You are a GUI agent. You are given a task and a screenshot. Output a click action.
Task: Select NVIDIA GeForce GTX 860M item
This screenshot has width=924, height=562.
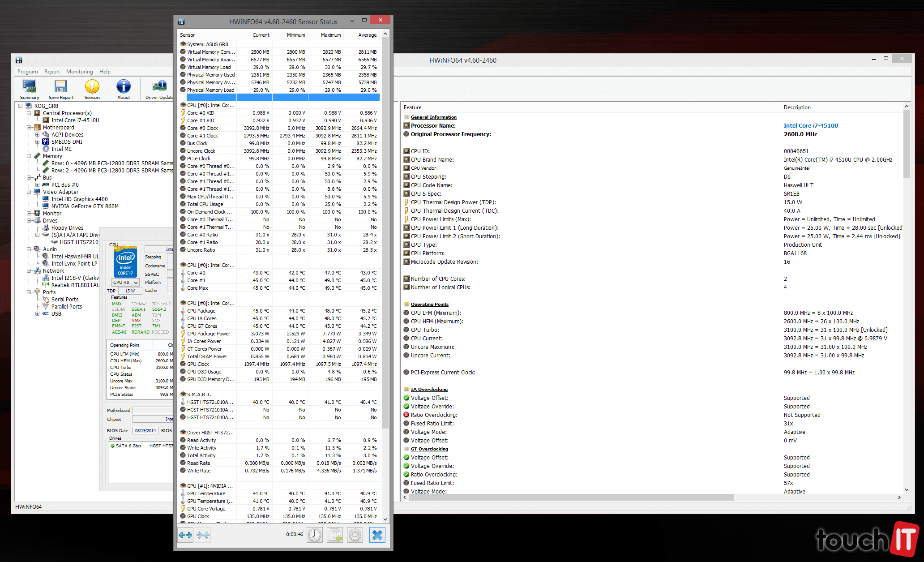point(85,206)
